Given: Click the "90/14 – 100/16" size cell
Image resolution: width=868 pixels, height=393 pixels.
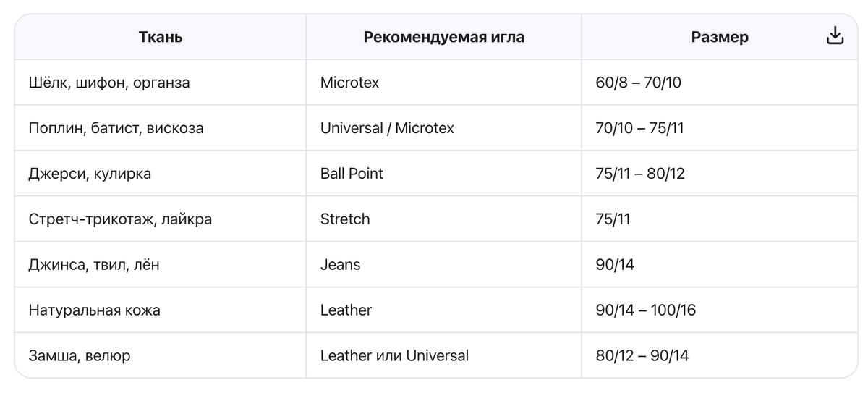Looking at the screenshot, I should (645, 310).
